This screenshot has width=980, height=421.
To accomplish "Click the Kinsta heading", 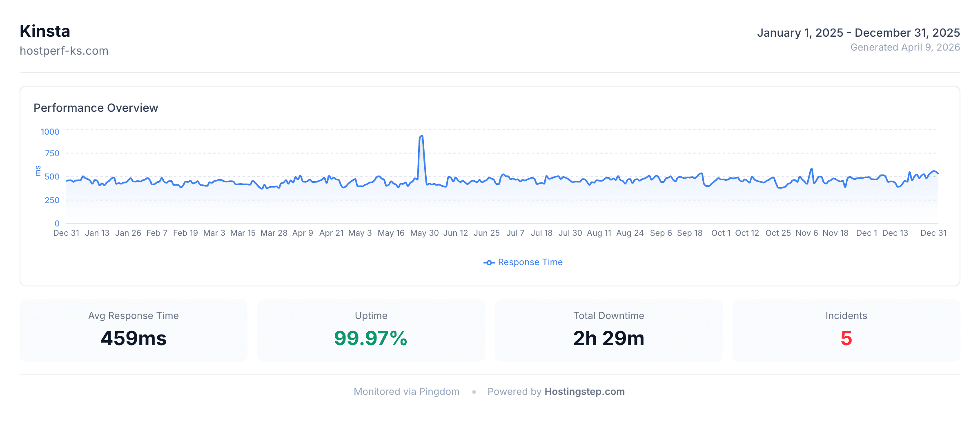I will (45, 31).
